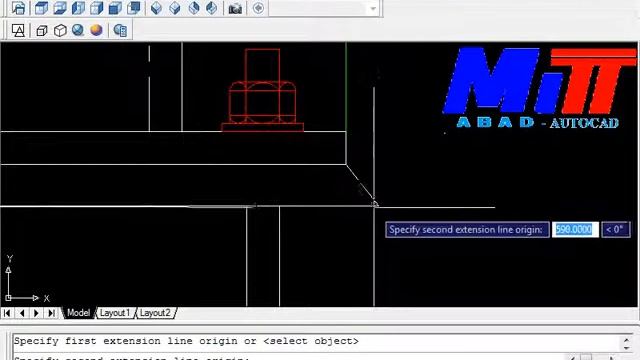Viewport: 640px width, 360px height.
Task: Click the circular icon right of the camera
Action: [x=258, y=8]
